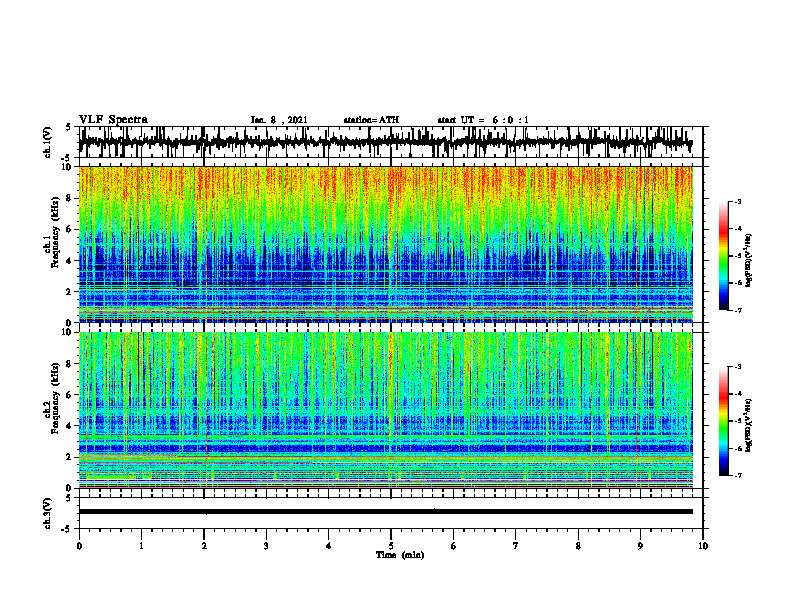Click the ch.2 color scale bar

tap(724, 421)
